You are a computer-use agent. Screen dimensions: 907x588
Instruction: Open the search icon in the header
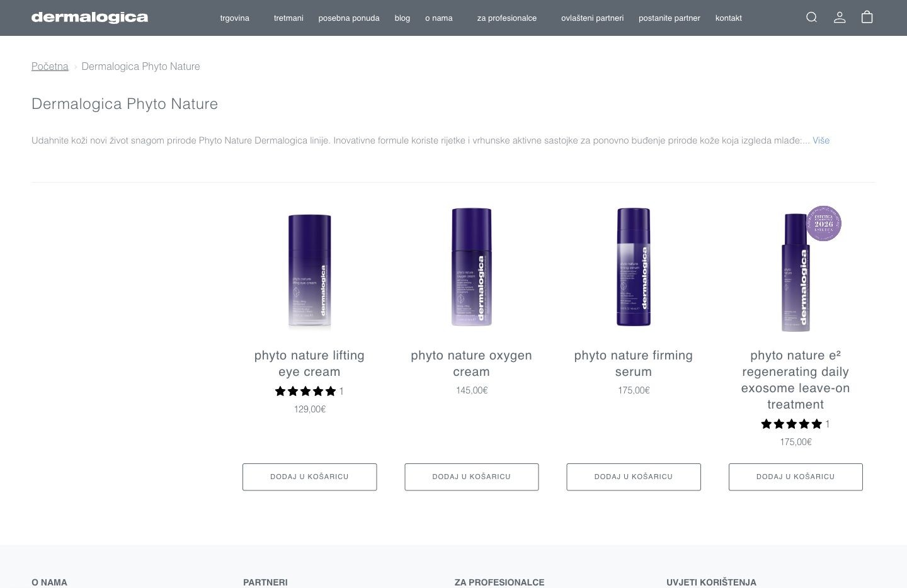[x=811, y=18]
